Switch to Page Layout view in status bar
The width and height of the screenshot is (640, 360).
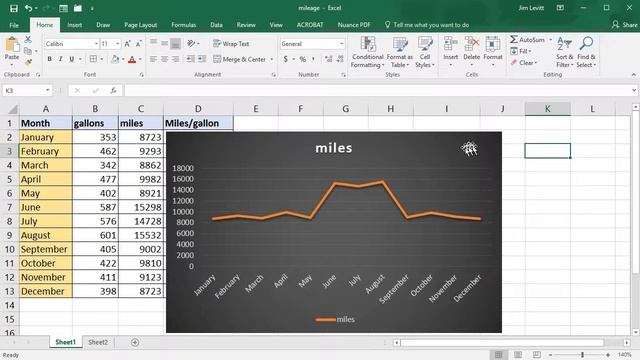[518, 355]
